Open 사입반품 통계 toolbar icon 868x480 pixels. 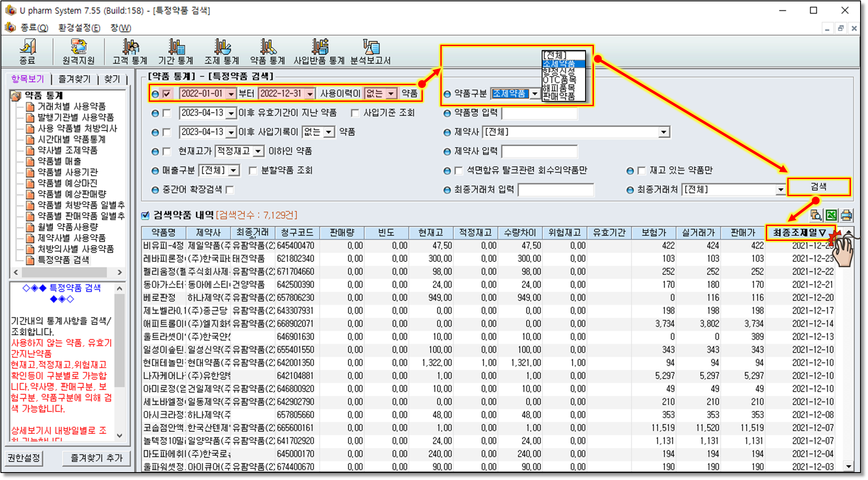point(319,51)
